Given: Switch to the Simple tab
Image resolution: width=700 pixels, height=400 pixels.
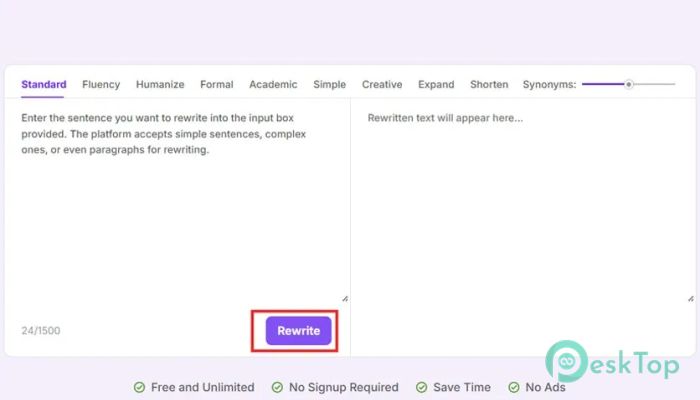Looking at the screenshot, I should coord(329,84).
